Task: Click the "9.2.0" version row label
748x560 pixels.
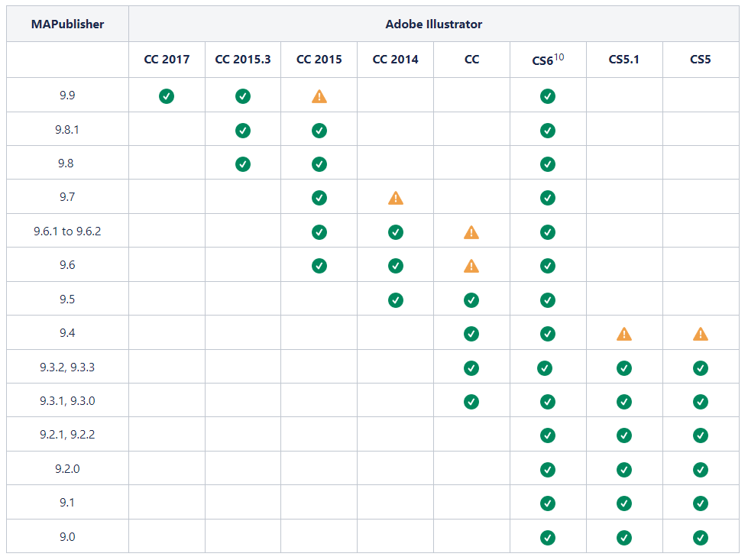Action: point(67,469)
